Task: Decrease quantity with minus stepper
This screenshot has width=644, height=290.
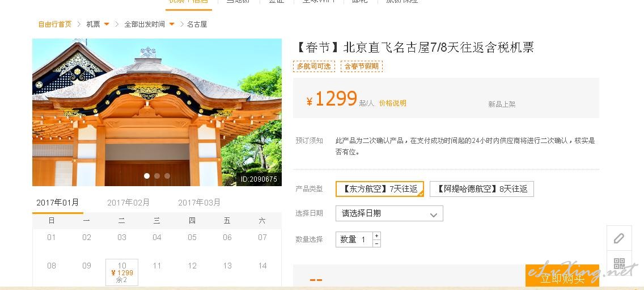Action: (376, 243)
